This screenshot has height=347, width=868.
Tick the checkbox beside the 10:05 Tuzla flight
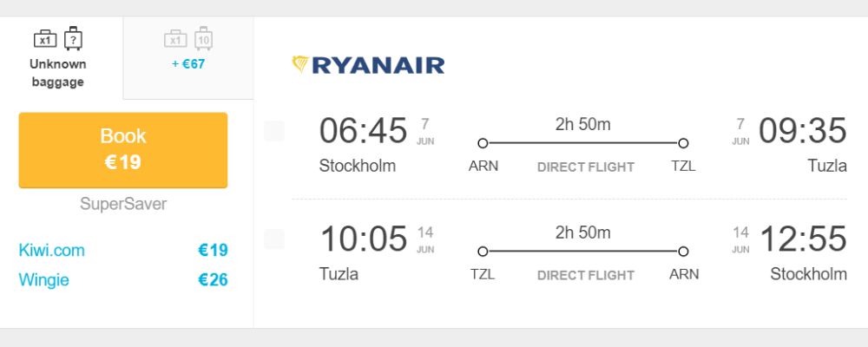[274, 239]
